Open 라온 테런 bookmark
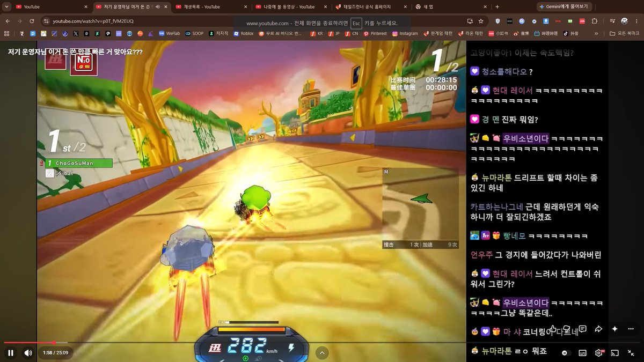The width and height of the screenshot is (644, 362). click(470, 33)
